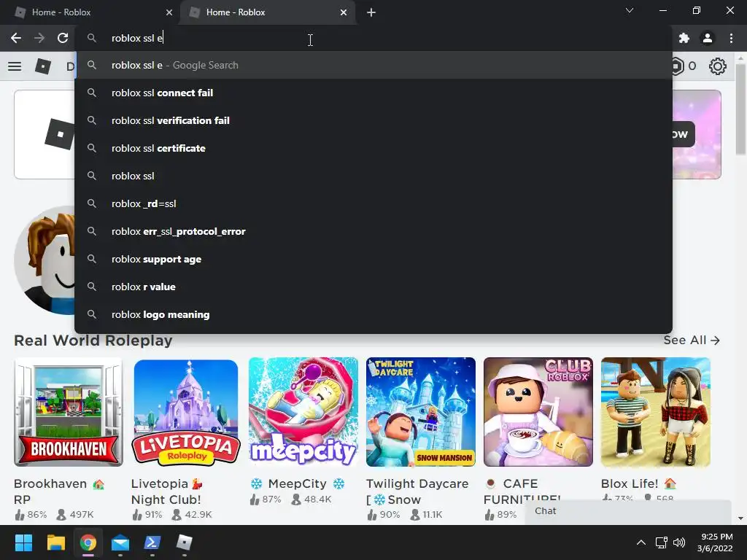Image resolution: width=747 pixels, height=560 pixels.
Task: Click the network status tray icon
Action: point(661,542)
